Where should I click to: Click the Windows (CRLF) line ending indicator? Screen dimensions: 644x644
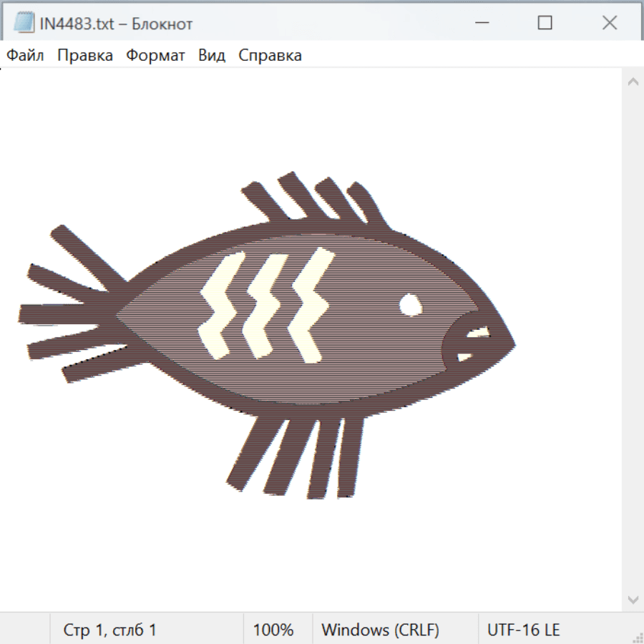(x=380, y=630)
